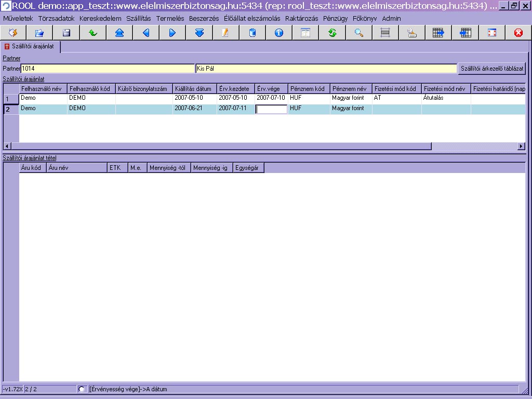Image resolution: width=532 pixels, height=399 pixels.
Task: Click the Kiállítás dátum column header
Action: [194, 89]
